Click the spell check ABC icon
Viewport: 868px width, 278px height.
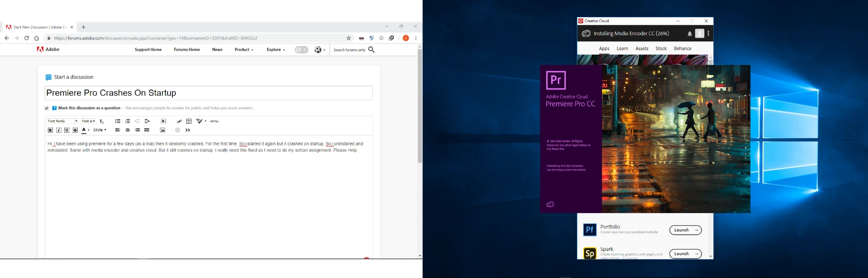click(199, 121)
